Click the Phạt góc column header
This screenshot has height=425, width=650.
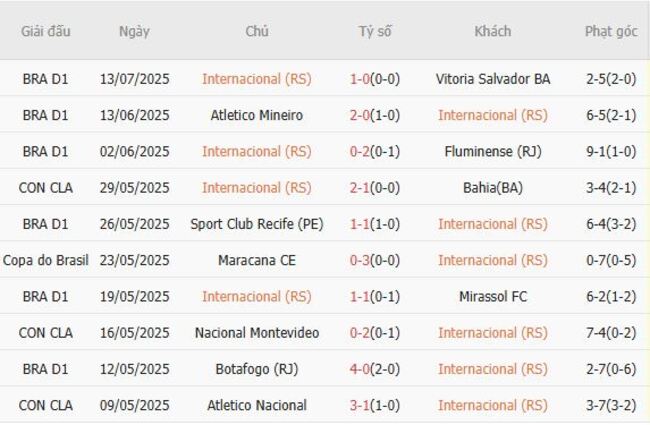(611, 31)
